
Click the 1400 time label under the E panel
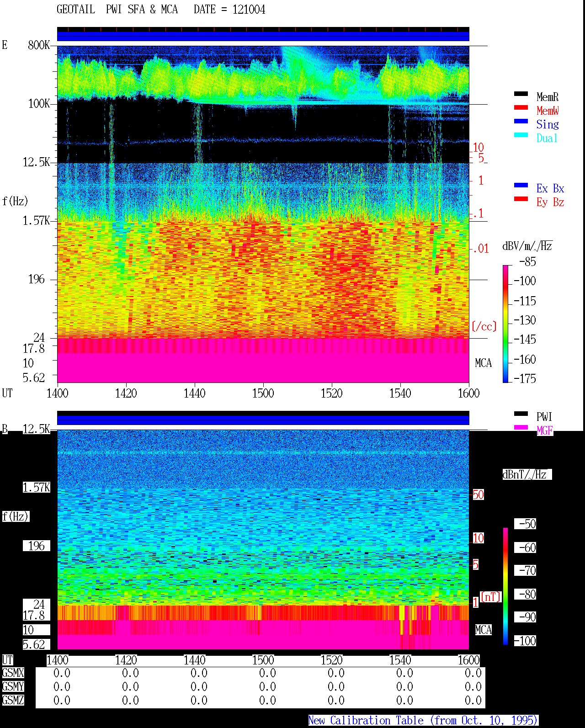[x=58, y=393]
